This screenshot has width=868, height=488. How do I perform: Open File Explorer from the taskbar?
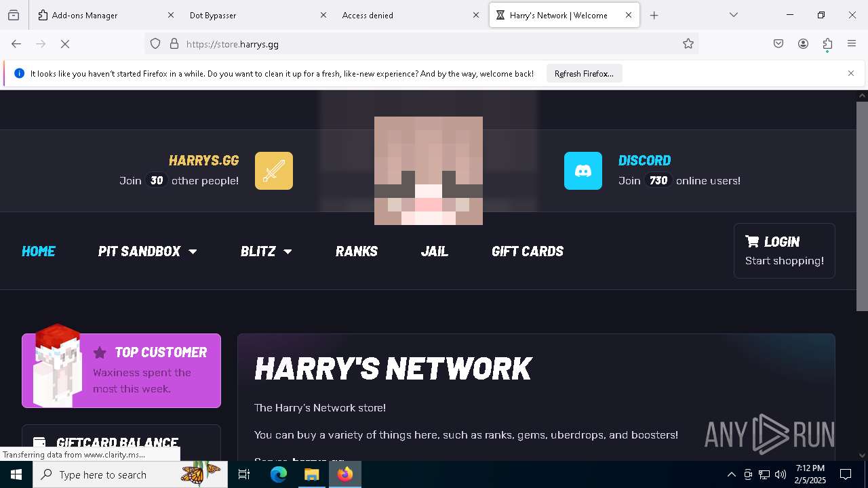(311, 474)
